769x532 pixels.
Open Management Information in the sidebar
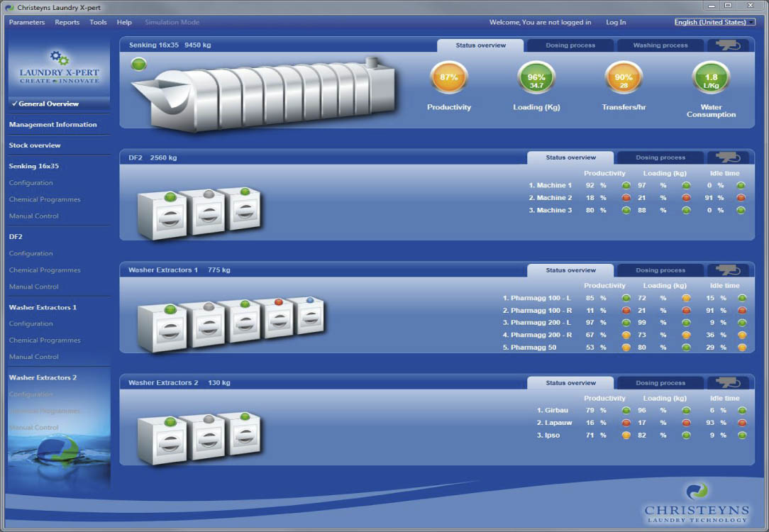point(53,125)
